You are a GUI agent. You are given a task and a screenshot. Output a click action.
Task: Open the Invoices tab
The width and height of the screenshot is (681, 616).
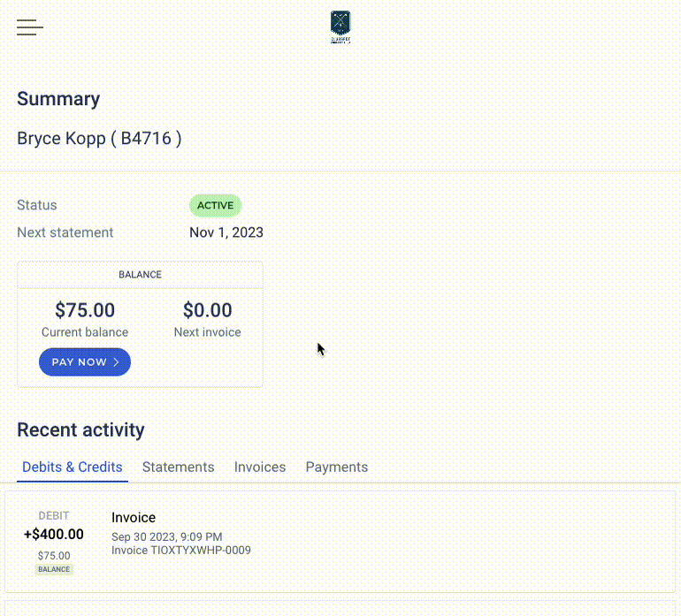[x=260, y=467]
